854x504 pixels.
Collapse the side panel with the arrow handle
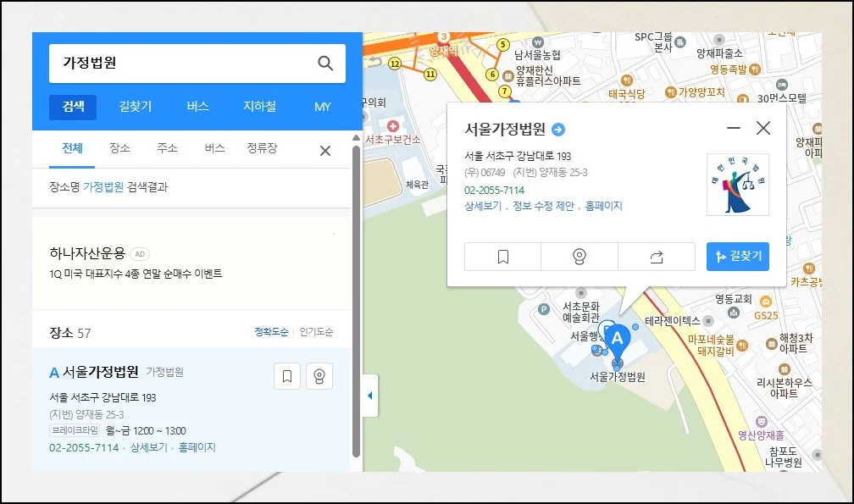tap(369, 396)
